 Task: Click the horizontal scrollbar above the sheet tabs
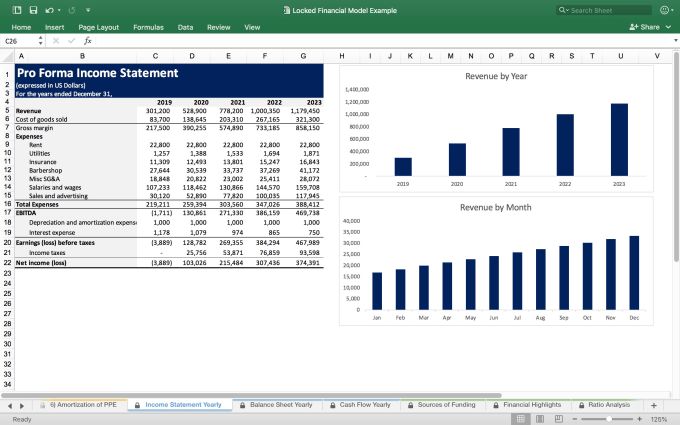tap(252, 396)
